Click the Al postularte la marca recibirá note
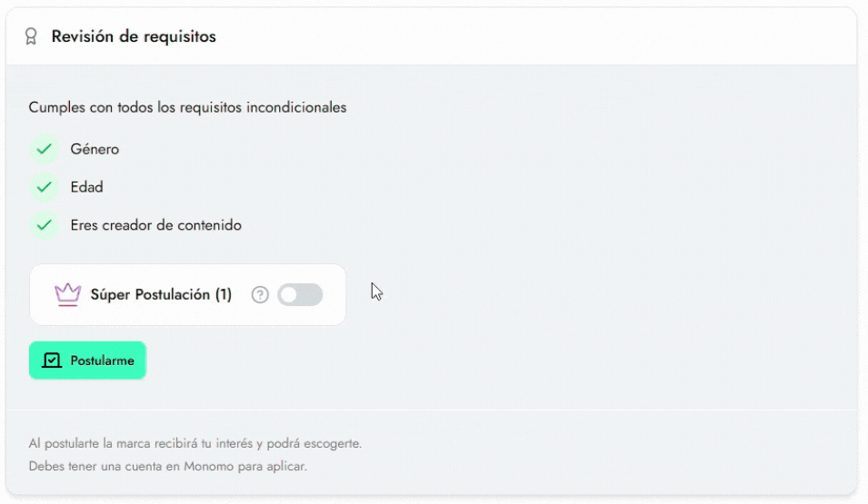Image resolution: width=868 pixels, height=504 pixels. pos(195,444)
